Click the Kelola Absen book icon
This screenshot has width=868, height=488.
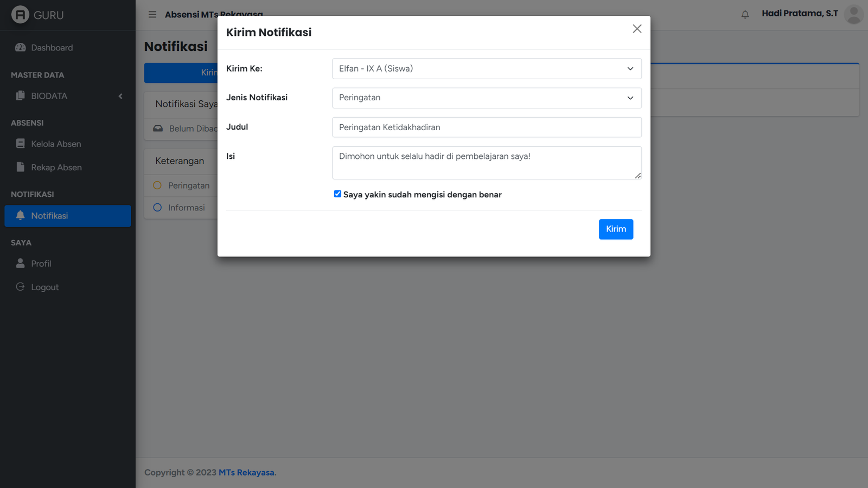(x=21, y=144)
